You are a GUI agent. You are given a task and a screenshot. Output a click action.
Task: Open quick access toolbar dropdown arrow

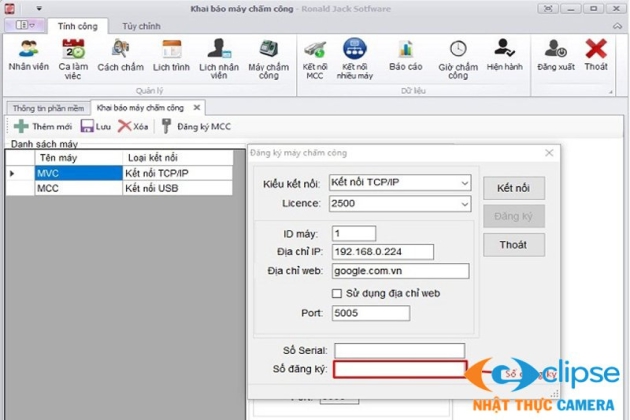point(39,8)
